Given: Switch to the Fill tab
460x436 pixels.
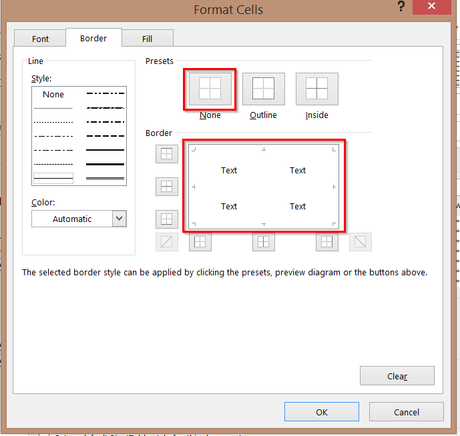Looking at the screenshot, I should coord(147,39).
